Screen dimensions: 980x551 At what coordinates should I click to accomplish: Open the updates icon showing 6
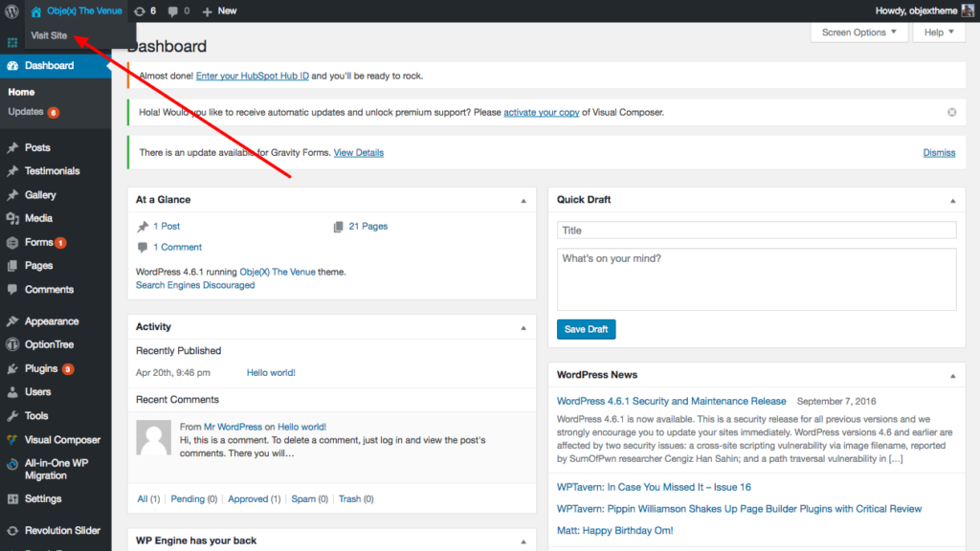tap(140, 11)
